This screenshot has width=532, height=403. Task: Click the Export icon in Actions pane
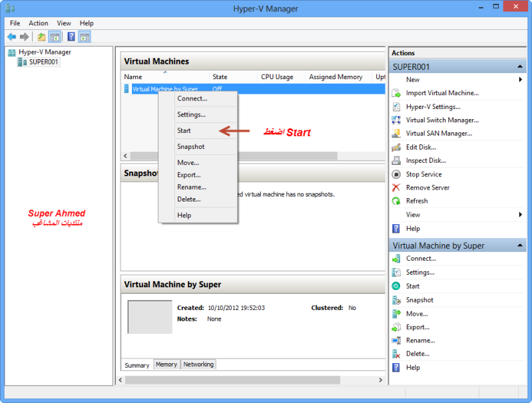pos(396,327)
